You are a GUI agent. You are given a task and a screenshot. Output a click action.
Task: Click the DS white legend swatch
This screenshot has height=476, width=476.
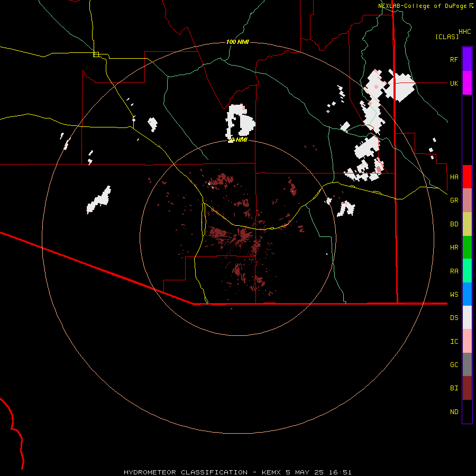click(x=467, y=317)
